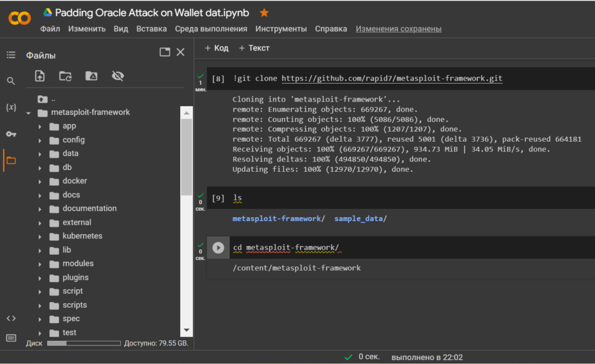Viewport: 595px width, 364px height.
Task: Select the test folder
Action: pyautogui.click(x=69, y=333)
